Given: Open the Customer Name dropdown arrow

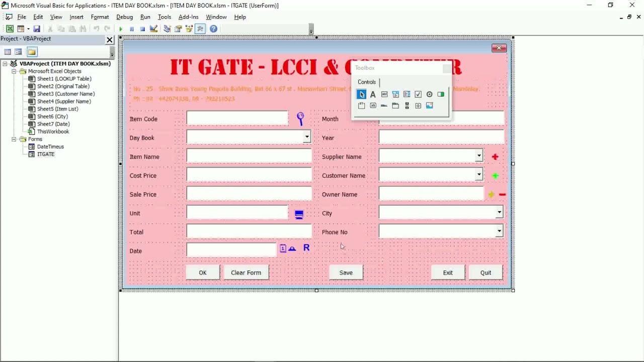Looking at the screenshot, I should click(x=479, y=174).
